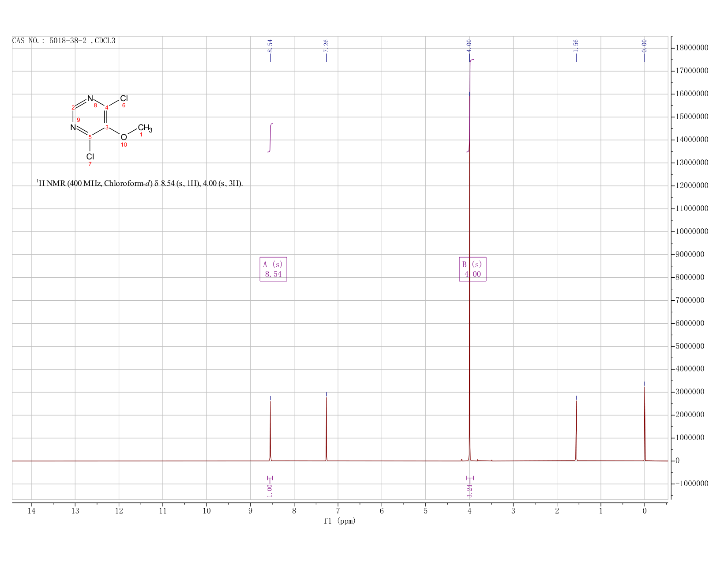Click the oxygen atom numbered 10
This screenshot has width=728, height=563.
pyautogui.click(x=124, y=137)
